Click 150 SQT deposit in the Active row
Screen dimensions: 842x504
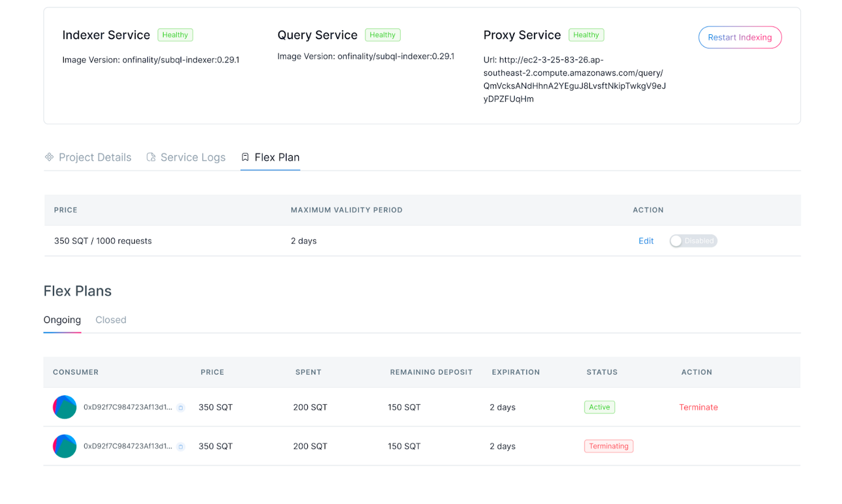point(404,407)
